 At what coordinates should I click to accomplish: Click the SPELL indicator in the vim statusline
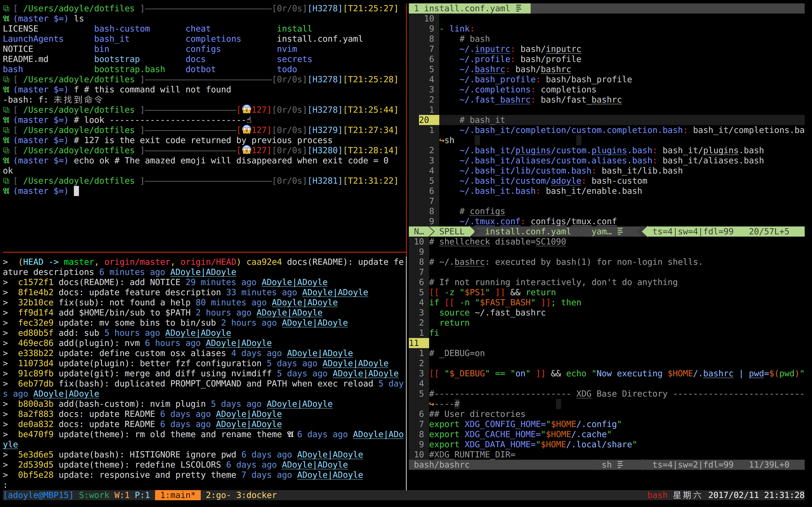coord(452,231)
